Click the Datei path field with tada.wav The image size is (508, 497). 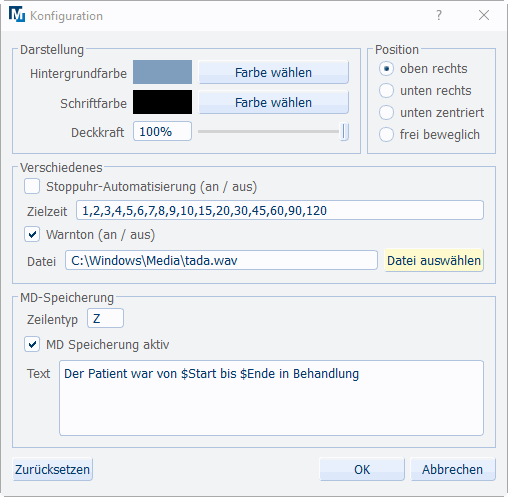[221, 260]
